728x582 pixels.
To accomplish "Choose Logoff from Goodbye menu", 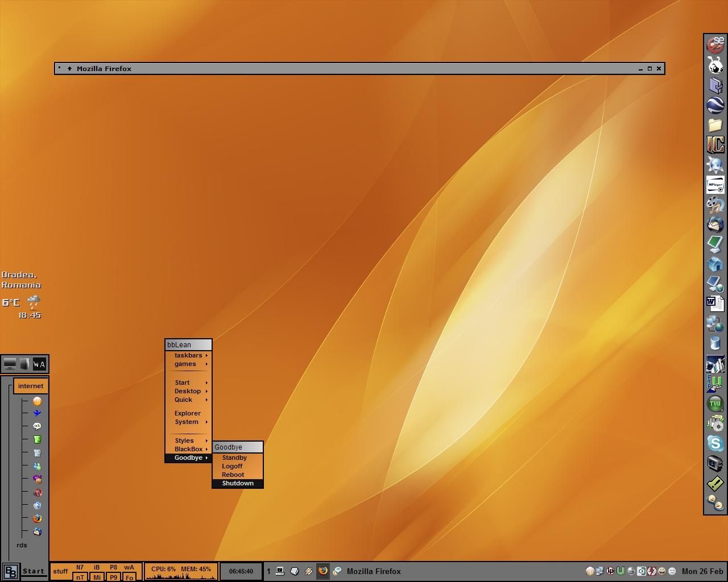I will click(238, 466).
